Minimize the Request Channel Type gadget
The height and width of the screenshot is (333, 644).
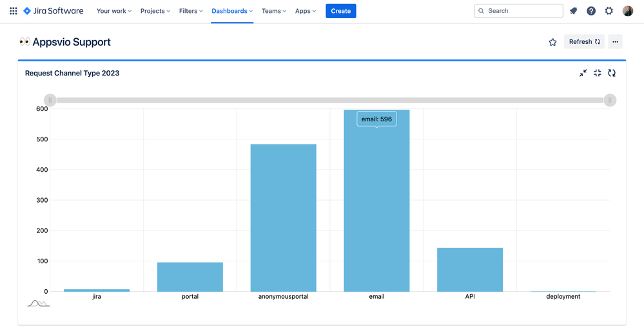pyautogui.click(x=583, y=73)
